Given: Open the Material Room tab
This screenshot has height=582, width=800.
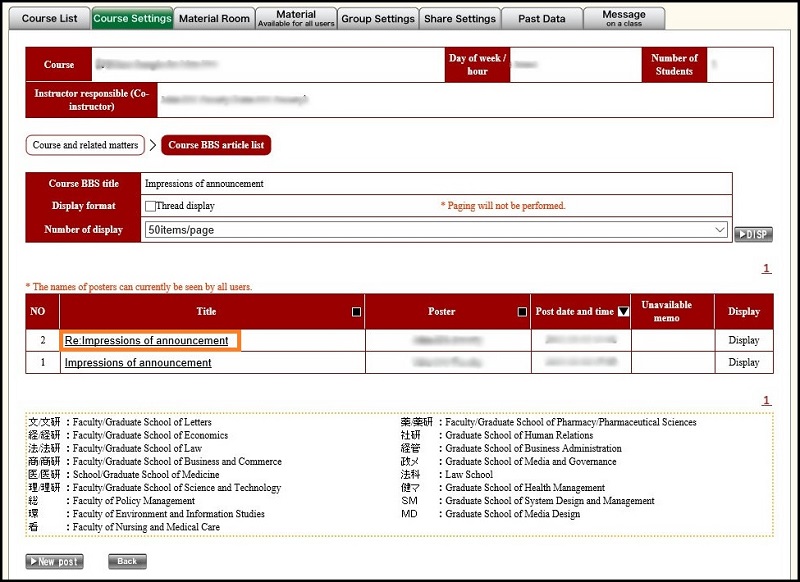Looking at the screenshot, I should tap(214, 18).
